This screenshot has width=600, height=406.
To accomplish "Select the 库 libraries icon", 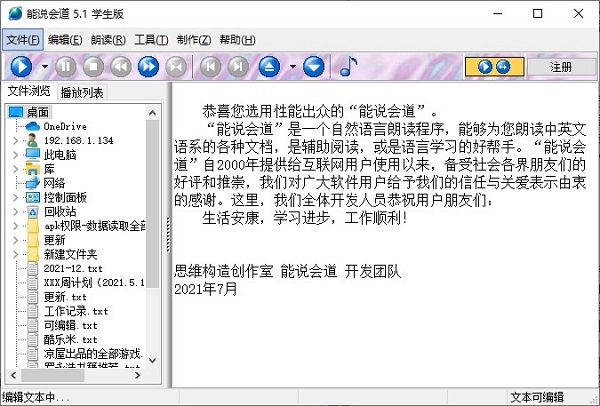I will click(x=33, y=169).
